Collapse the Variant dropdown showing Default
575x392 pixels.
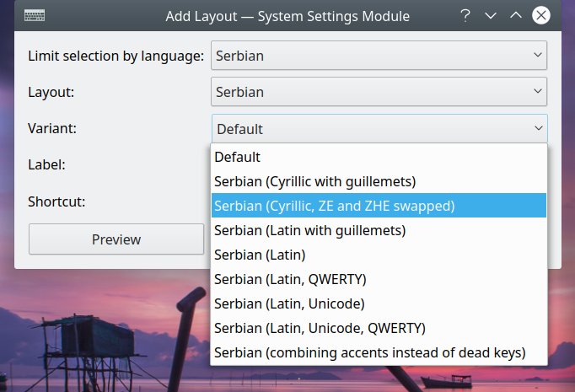tap(379, 129)
